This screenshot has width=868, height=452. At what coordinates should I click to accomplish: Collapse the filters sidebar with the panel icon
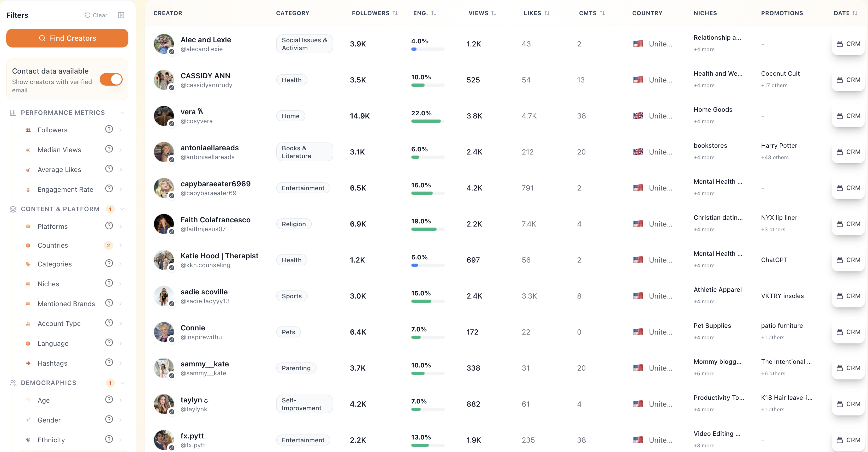(x=121, y=15)
